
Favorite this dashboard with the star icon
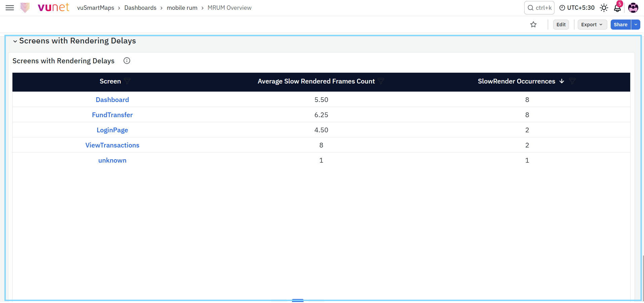(x=533, y=25)
